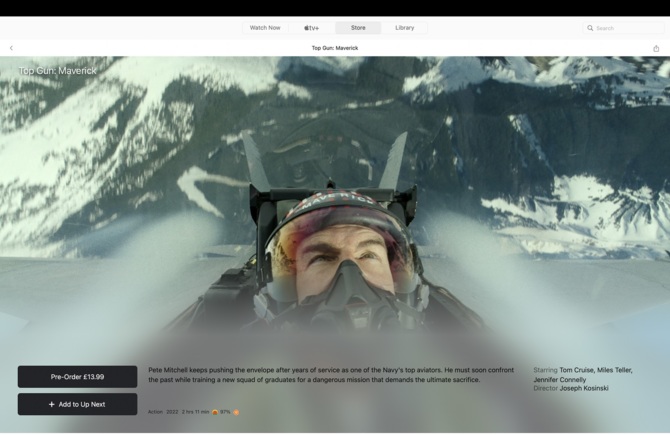
Task: Click the Top Gun: Maverick page header
Action: click(335, 48)
